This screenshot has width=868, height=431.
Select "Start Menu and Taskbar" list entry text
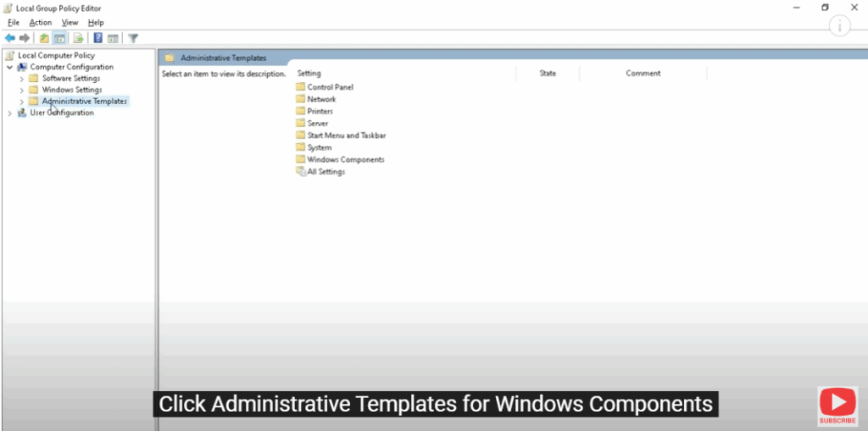tap(347, 135)
